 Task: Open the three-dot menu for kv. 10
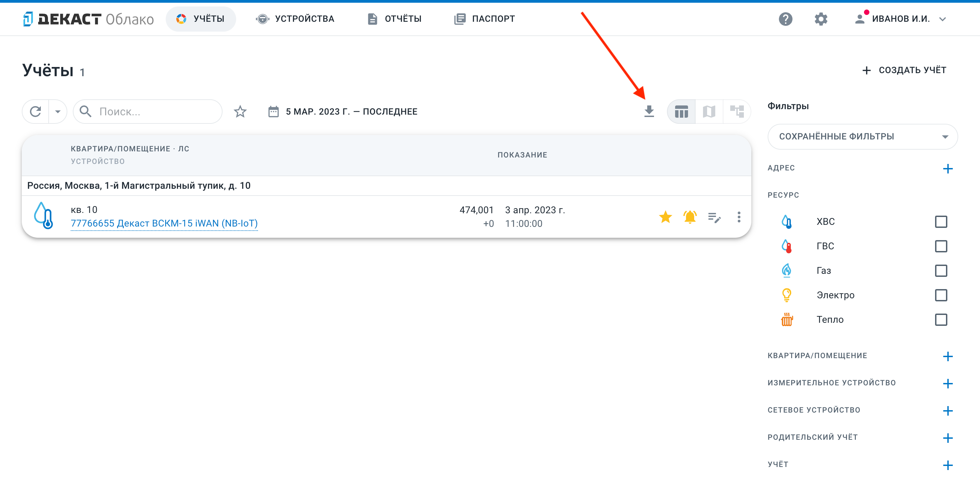pyautogui.click(x=739, y=217)
